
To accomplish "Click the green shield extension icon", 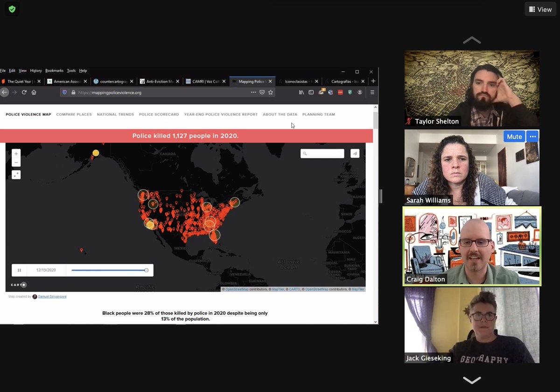I will click(x=350, y=92).
